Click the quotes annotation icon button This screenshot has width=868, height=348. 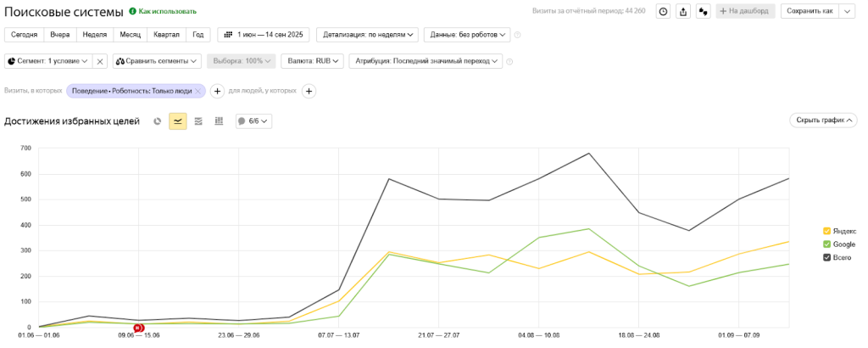(703, 11)
